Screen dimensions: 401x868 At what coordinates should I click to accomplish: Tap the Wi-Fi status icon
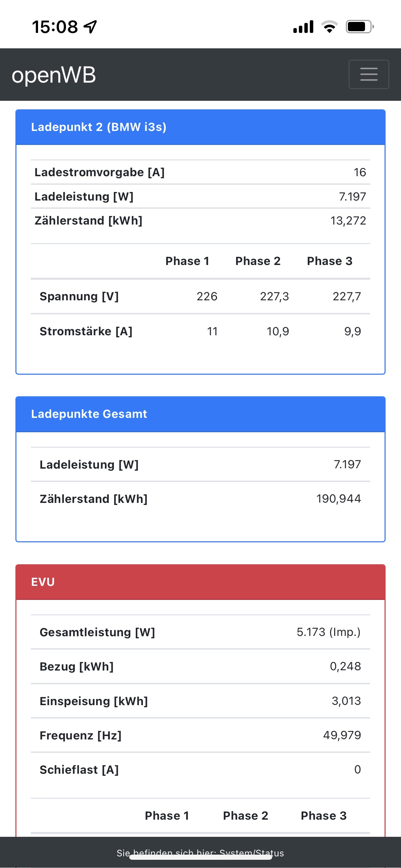[329, 27]
